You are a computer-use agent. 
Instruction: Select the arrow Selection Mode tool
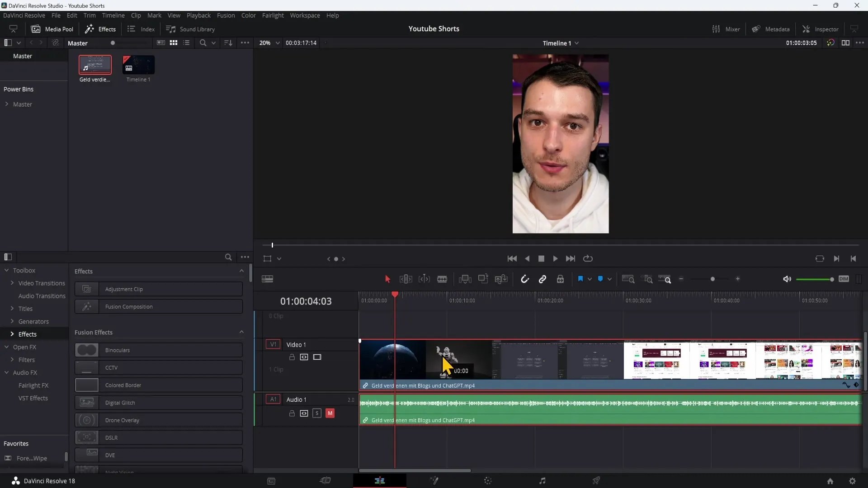click(x=387, y=279)
